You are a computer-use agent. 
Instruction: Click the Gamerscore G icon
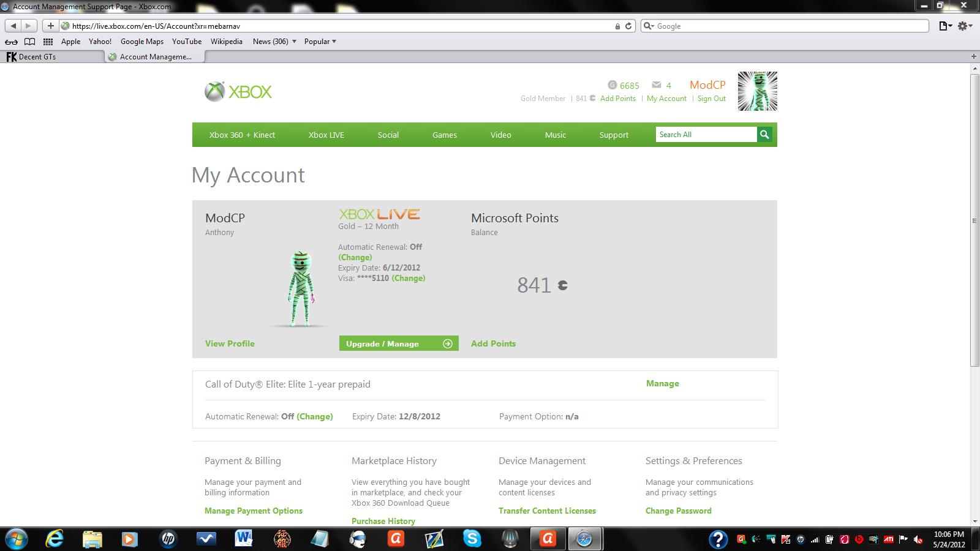pyautogui.click(x=612, y=85)
